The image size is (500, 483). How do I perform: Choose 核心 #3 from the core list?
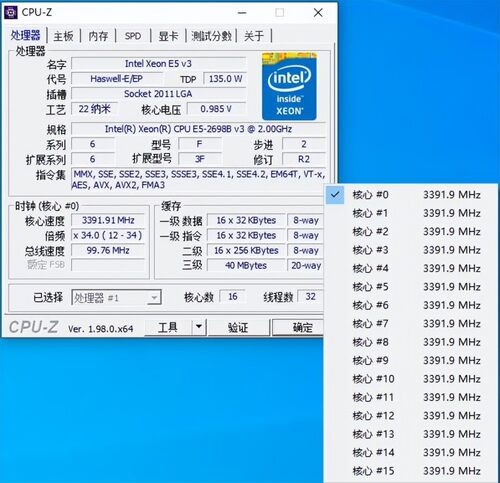point(410,250)
